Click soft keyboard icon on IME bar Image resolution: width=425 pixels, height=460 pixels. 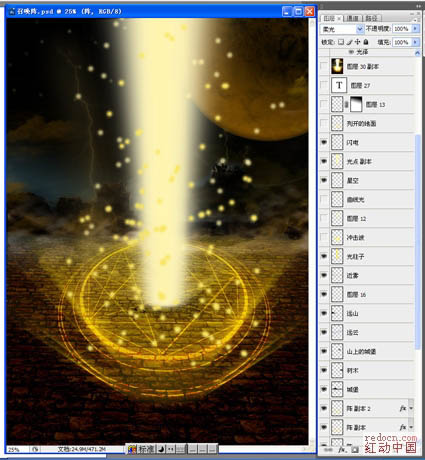pos(181,449)
